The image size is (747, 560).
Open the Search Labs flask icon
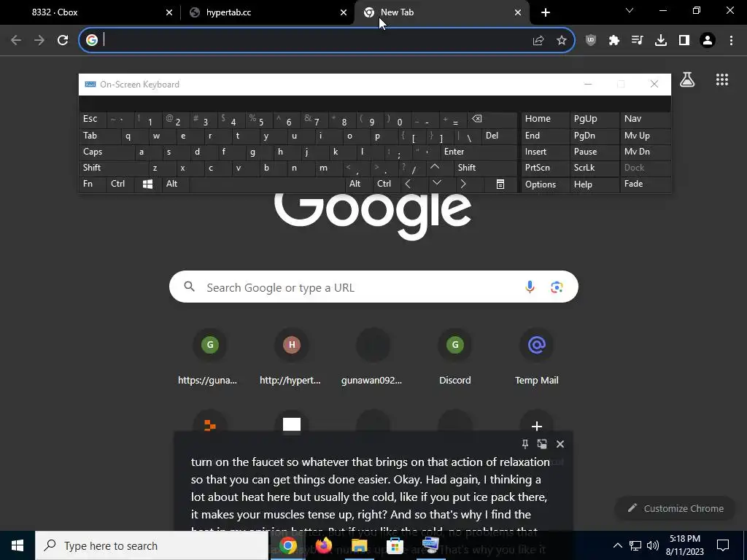point(687,79)
